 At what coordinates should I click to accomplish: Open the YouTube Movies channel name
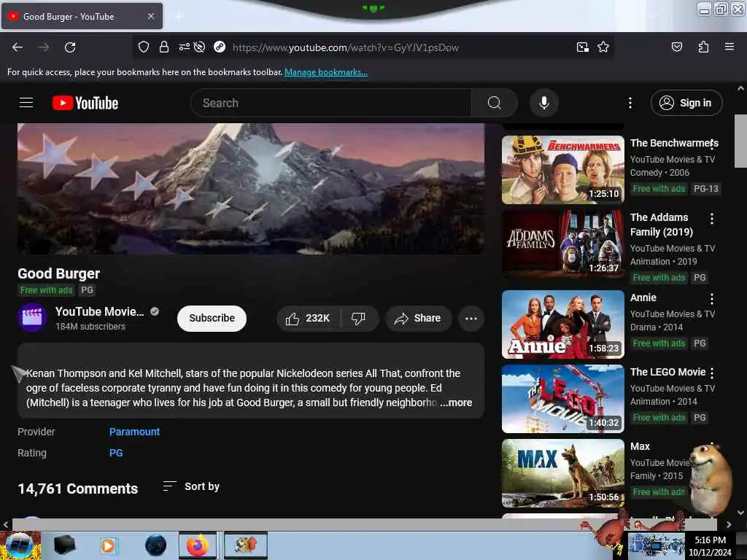point(99,311)
